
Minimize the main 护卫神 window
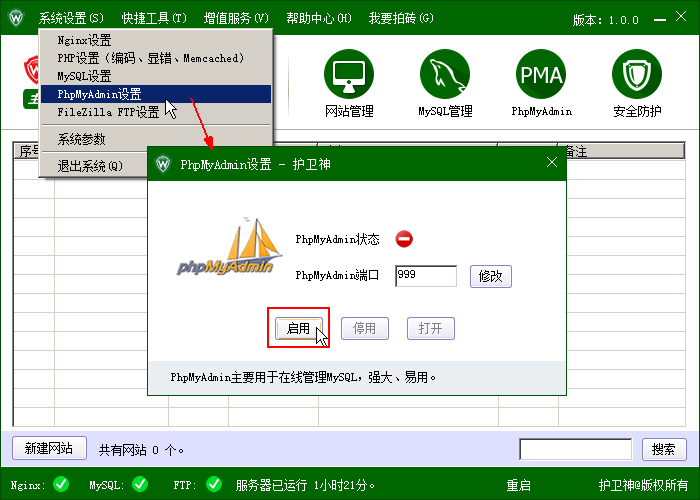(x=660, y=19)
